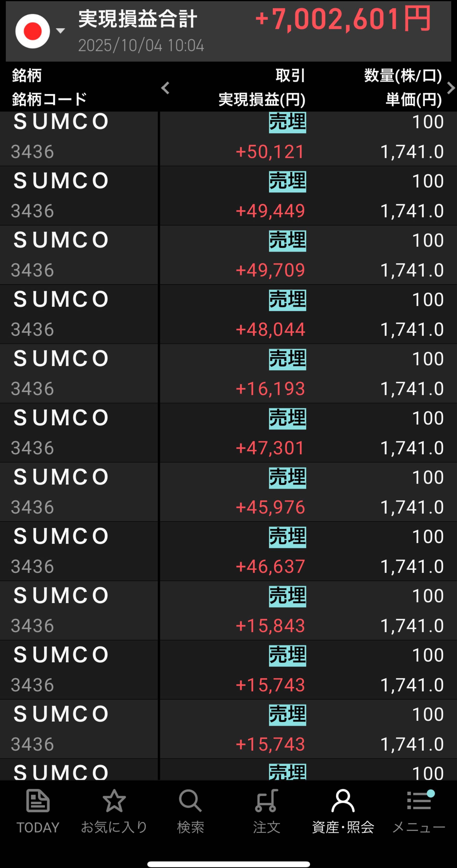Tap the 銘柄コード column header
This screenshot has width=457, height=868.
pos(49,99)
